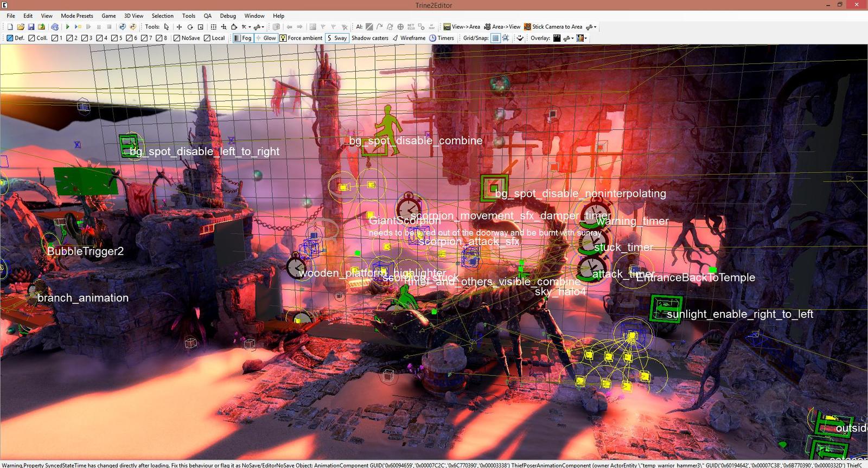Select the arrow pointer selection tool

coord(167,27)
